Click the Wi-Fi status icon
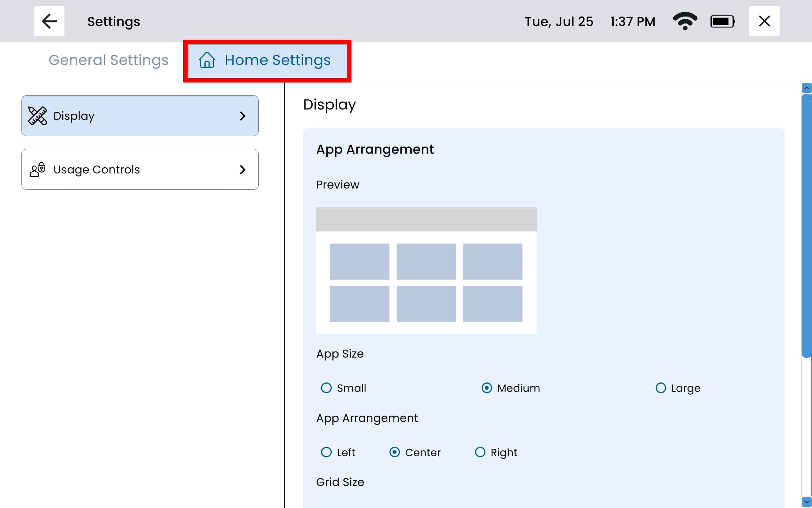Image resolution: width=812 pixels, height=508 pixels. coord(685,21)
